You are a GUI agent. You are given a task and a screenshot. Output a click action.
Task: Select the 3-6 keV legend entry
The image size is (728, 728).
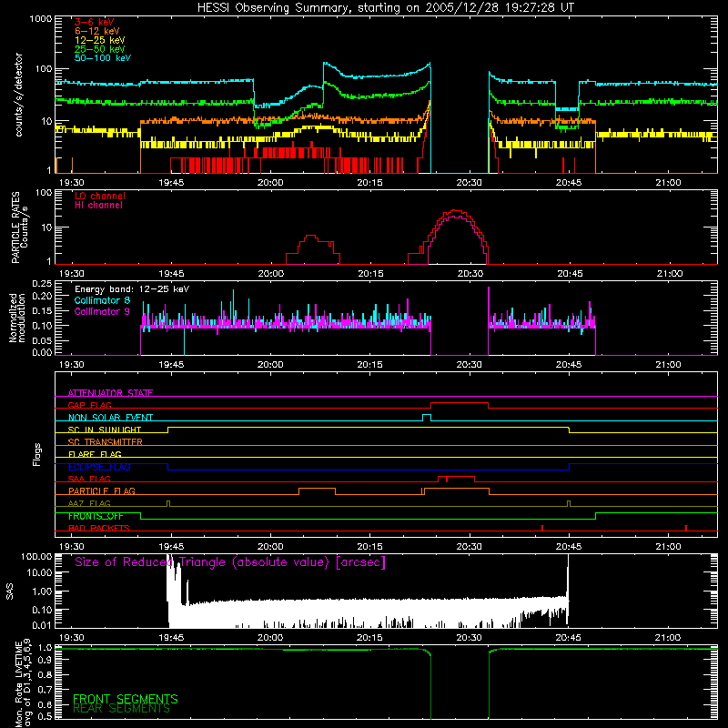(x=94, y=22)
